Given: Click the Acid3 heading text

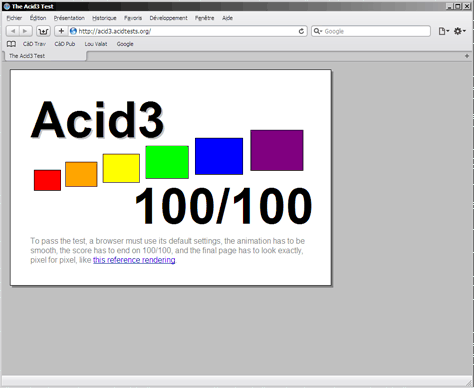Looking at the screenshot, I should pos(97,120).
